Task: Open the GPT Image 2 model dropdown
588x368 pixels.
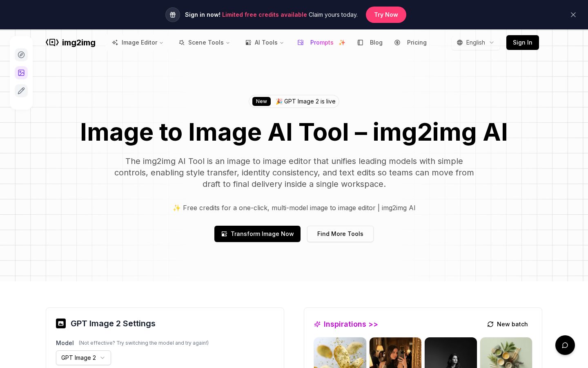Action: (x=83, y=358)
